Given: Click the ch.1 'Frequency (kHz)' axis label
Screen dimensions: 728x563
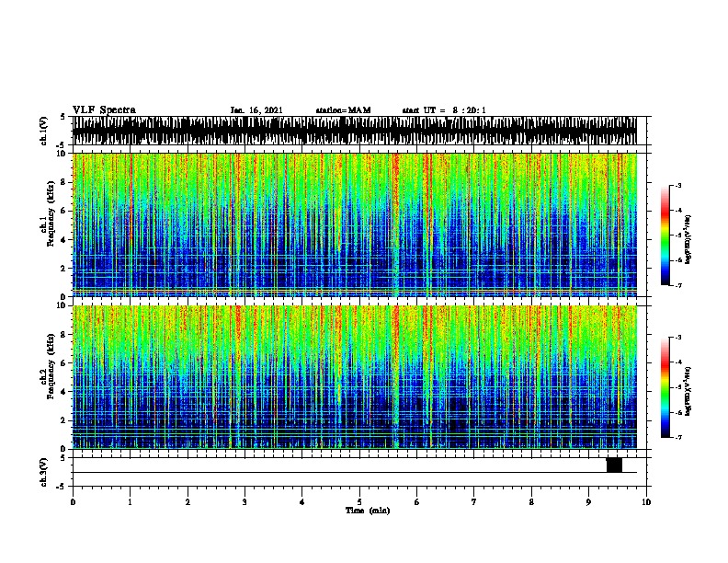Looking at the screenshot, I should tap(51, 213).
